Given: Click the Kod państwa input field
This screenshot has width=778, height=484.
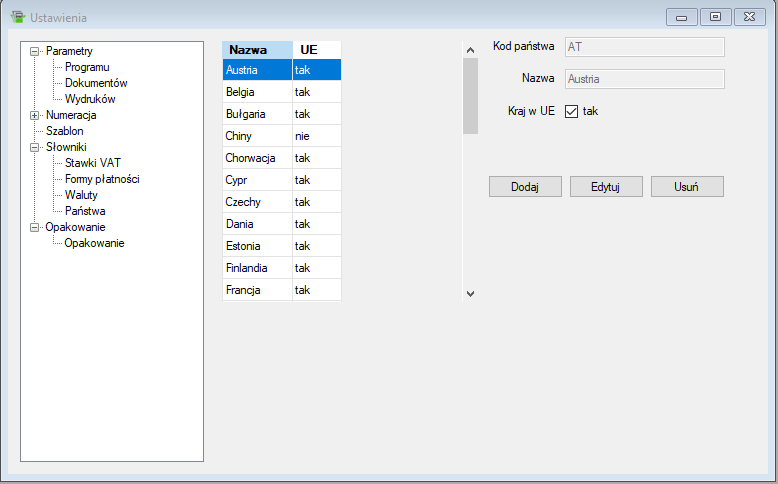Looking at the screenshot, I should (644, 46).
